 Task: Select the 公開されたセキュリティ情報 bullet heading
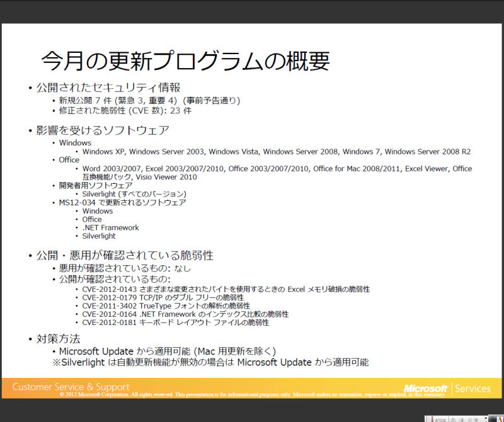coord(108,88)
